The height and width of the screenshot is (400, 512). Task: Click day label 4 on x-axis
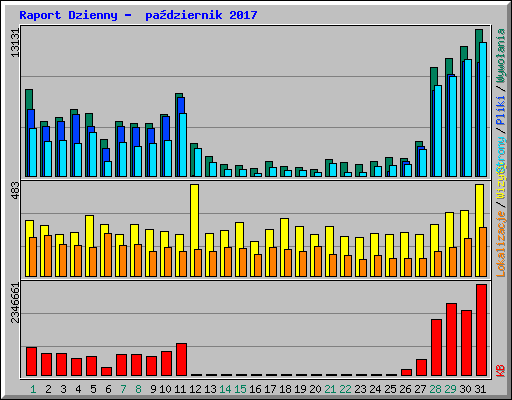[78, 389]
